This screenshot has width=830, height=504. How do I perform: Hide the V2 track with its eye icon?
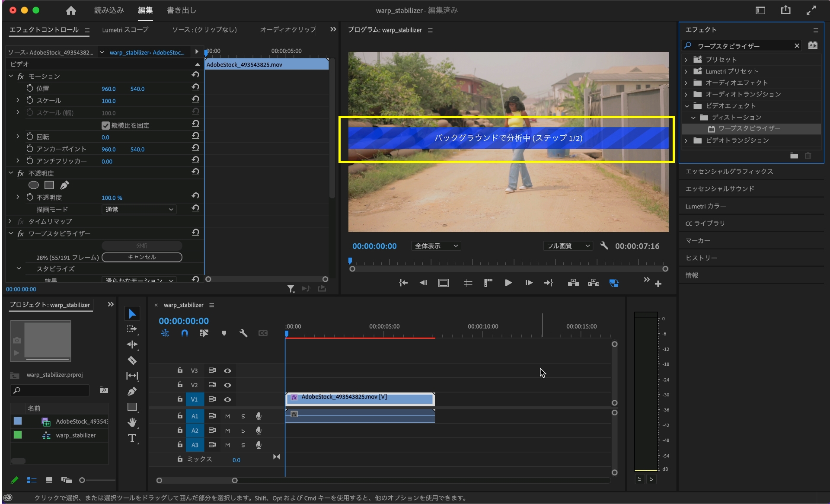coord(227,385)
